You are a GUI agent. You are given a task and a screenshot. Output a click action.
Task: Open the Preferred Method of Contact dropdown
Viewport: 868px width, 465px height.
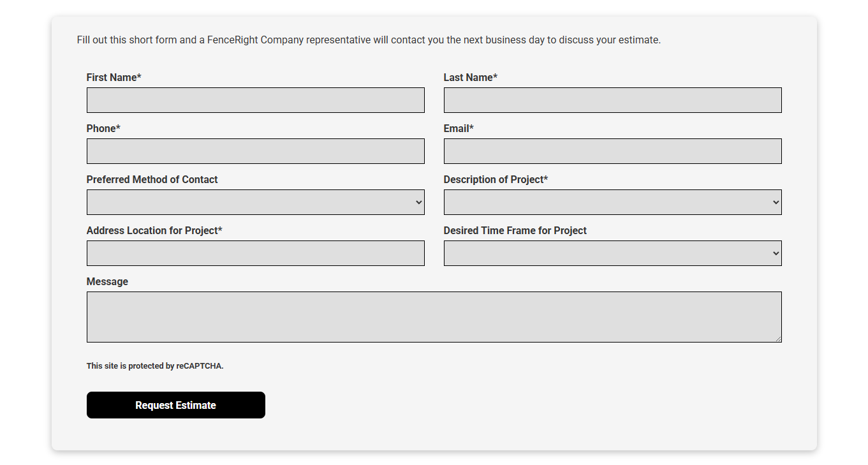tap(255, 202)
